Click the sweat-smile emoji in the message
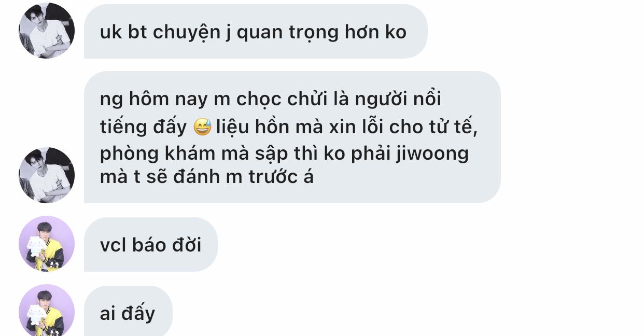 (202, 127)
